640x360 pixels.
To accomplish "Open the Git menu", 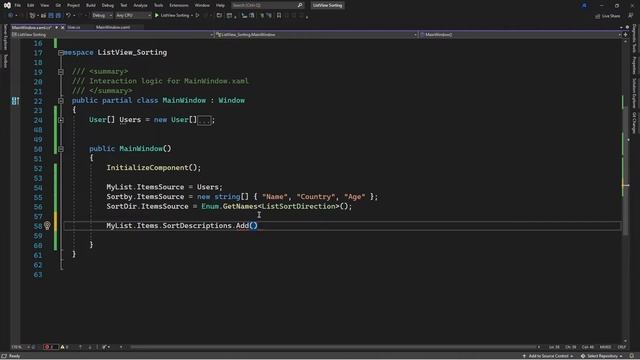I will [58, 5].
